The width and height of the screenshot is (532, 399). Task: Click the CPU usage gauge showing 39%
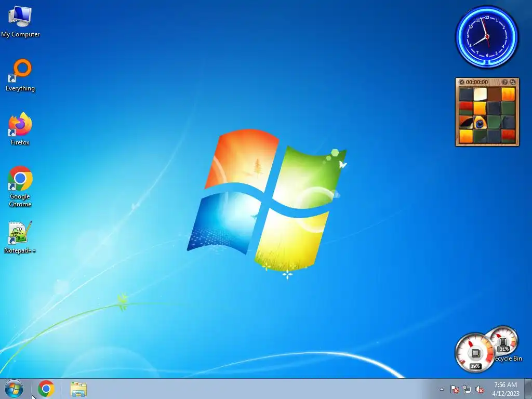click(475, 353)
